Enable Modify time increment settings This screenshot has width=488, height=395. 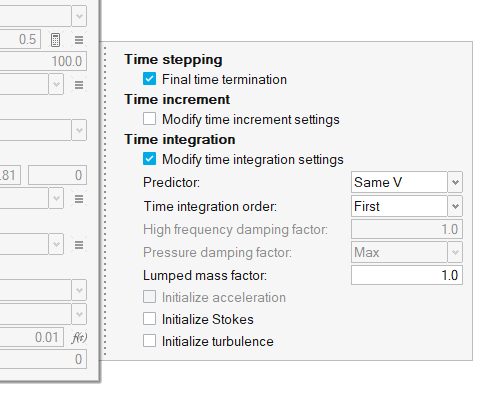pyautogui.click(x=149, y=119)
